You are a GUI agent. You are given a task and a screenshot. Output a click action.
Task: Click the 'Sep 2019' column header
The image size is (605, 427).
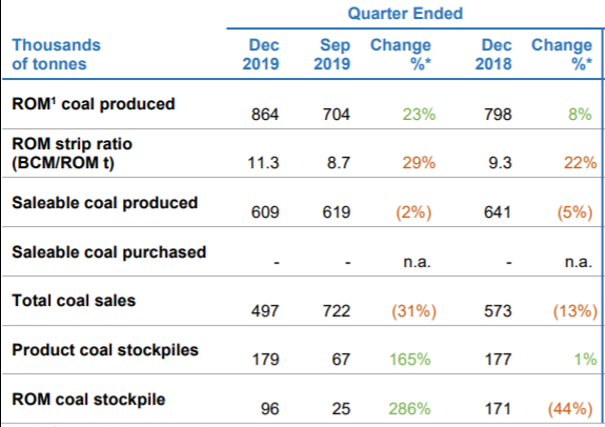(333, 55)
